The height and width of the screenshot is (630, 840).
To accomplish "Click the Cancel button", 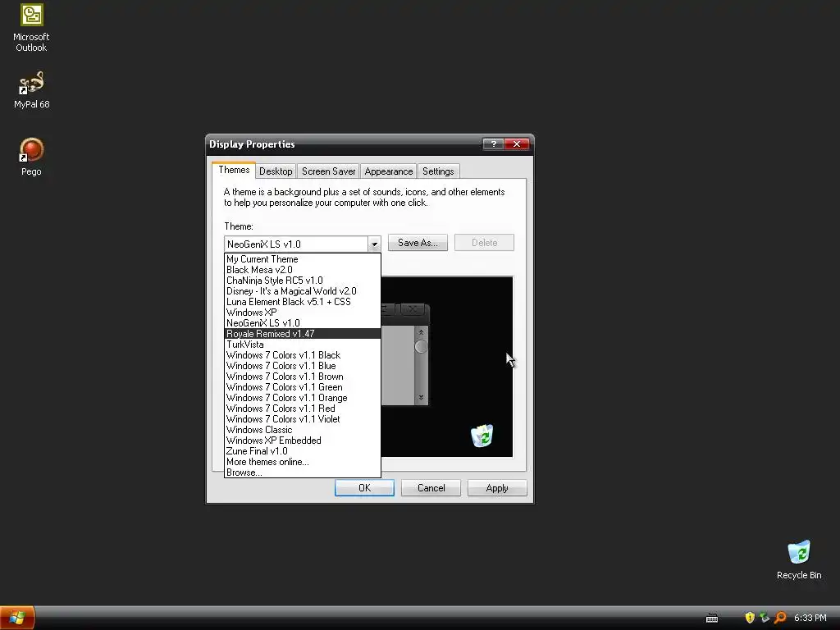I will point(431,487).
